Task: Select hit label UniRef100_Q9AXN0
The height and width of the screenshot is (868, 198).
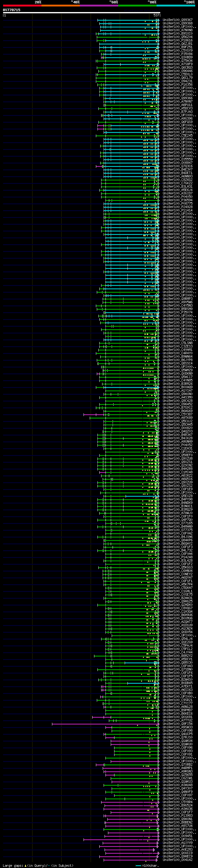Action: [177, 394]
